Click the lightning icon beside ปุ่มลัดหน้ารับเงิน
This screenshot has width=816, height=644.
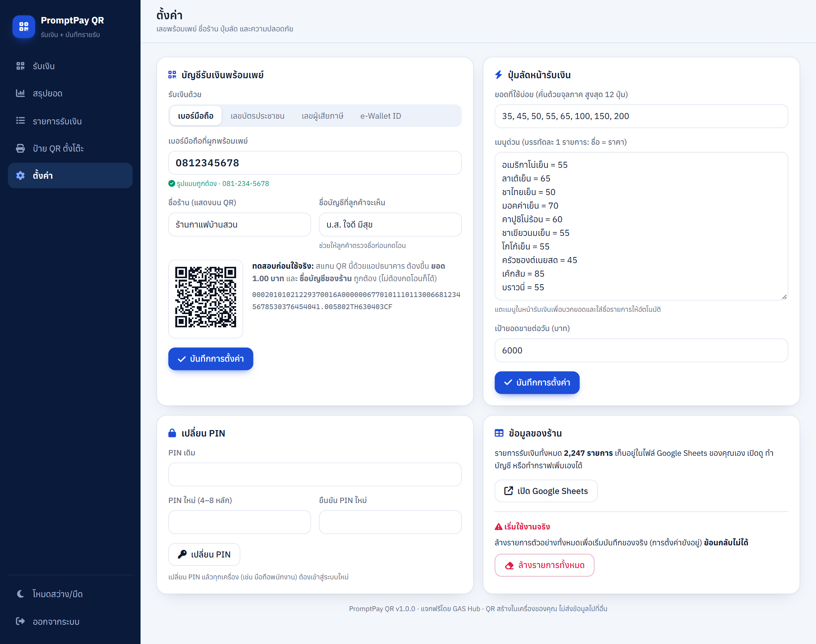tap(499, 75)
